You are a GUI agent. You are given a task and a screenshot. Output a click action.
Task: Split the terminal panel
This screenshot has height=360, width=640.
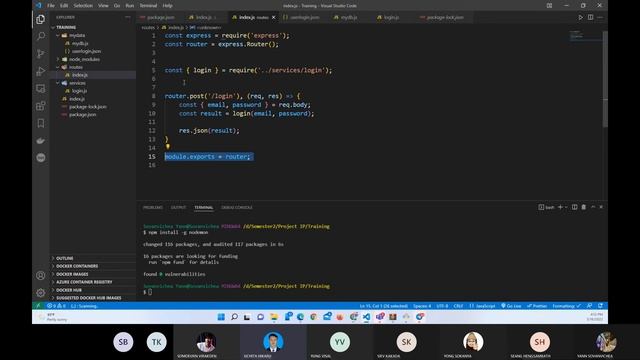[574, 207]
